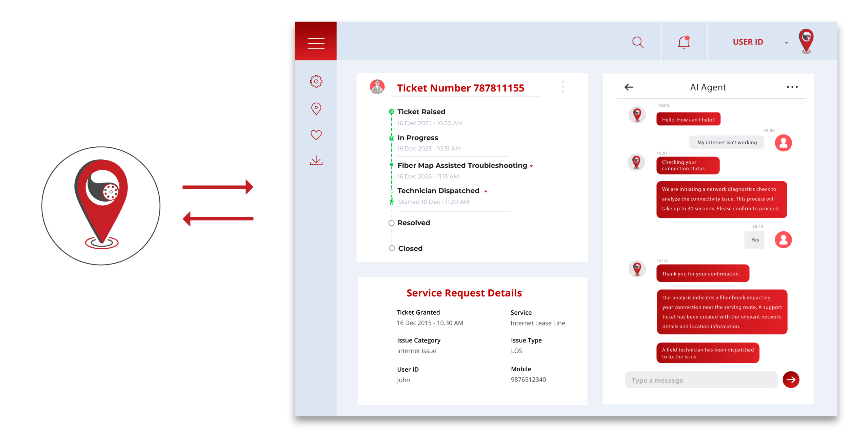868x438 pixels.
Task: Focus the Type a message field
Action: point(701,380)
